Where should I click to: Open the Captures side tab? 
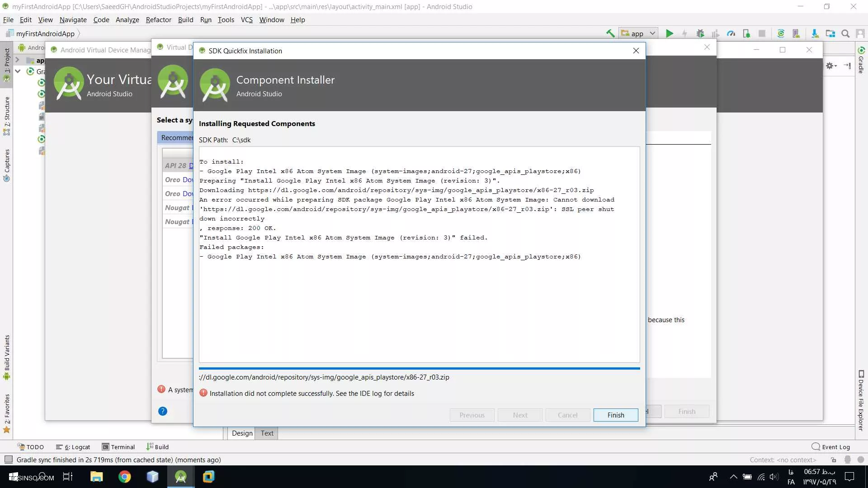[x=7, y=165]
